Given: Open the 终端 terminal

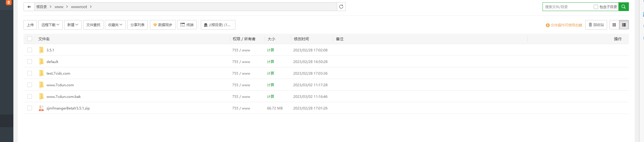Looking at the screenshot, I should [187, 25].
